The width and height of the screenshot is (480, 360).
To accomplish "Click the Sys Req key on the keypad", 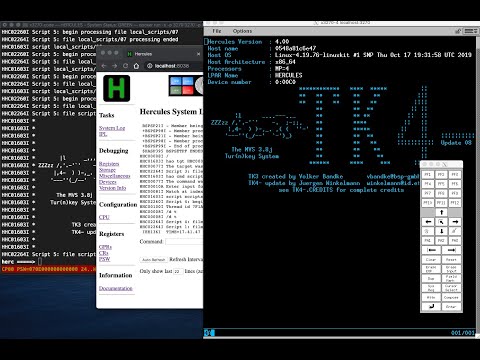I will pos(431,288).
